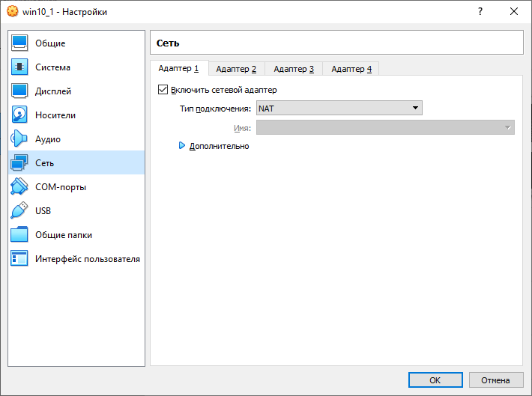This screenshot has width=532, height=396.
Task: Confirm settings with the OK button
Action: click(435, 380)
